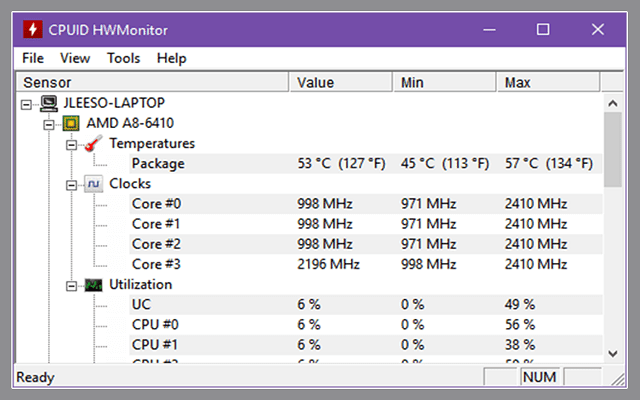The height and width of the screenshot is (400, 640).
Task: Collapse the Temperatures section
Action: [x=71, y=145]
